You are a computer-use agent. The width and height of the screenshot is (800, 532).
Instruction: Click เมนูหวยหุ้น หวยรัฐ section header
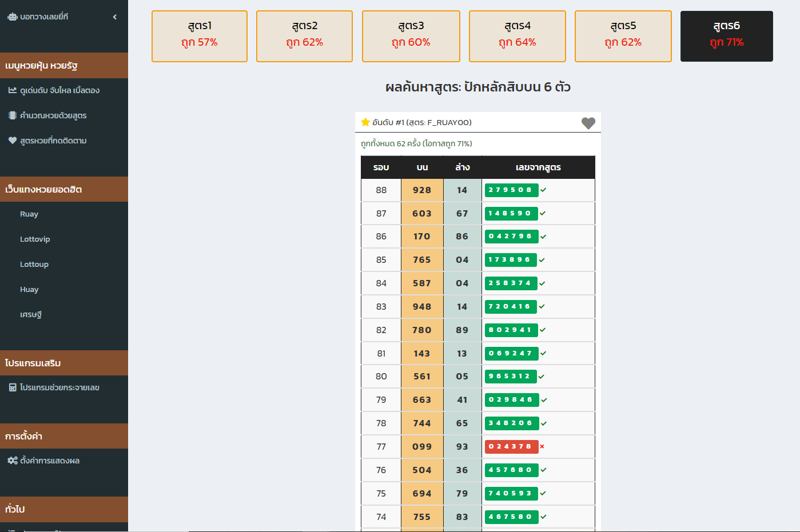[x=64, y=65]
